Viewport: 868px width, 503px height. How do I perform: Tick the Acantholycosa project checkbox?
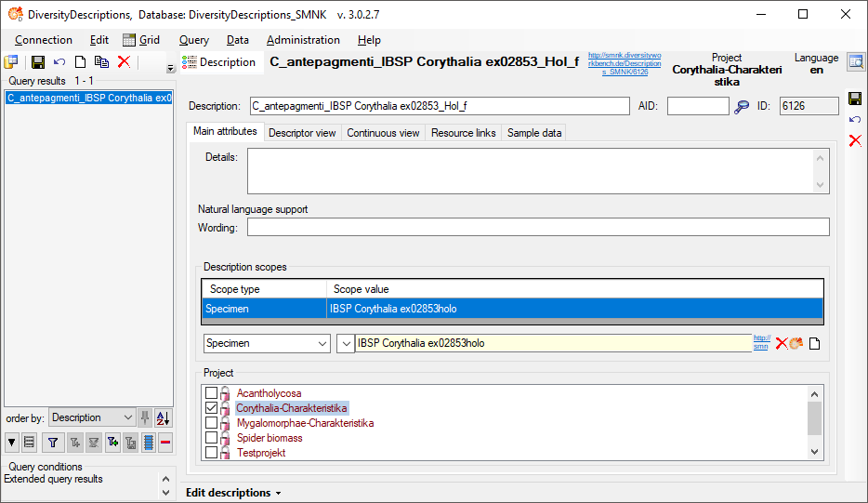click(211, 392)
